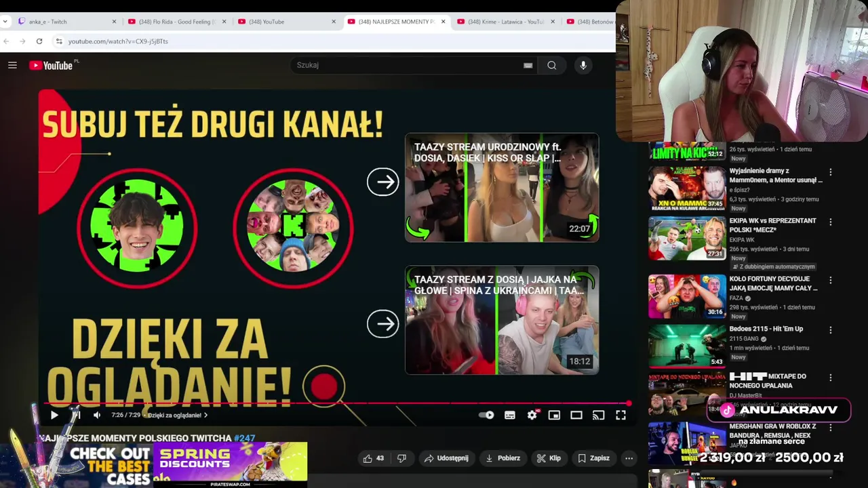
Task: Toggle subtitles in the player
Action: [510, 415]
